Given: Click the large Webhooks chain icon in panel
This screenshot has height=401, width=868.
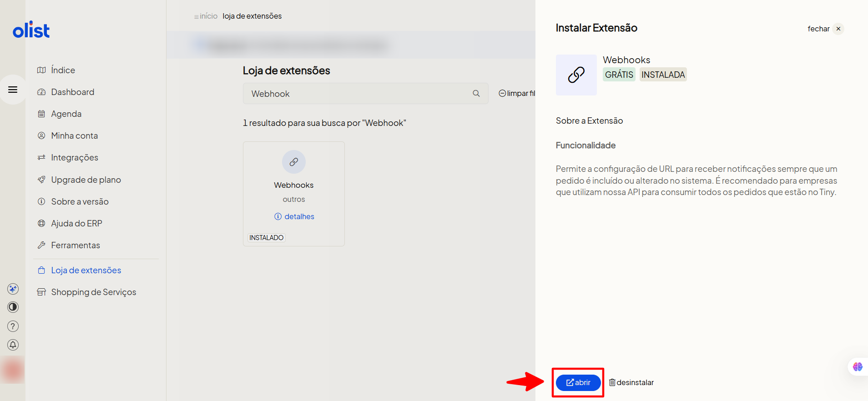Looking at the screenshot, I should click(576, 75).
